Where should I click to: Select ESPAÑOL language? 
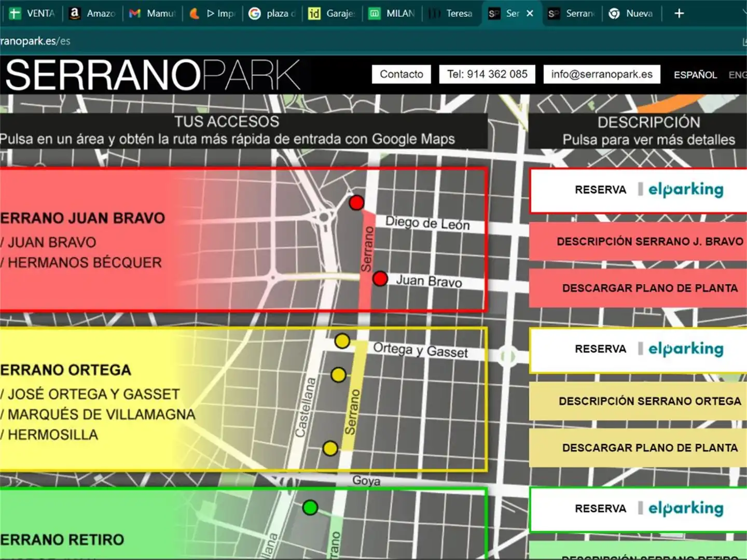695,75
